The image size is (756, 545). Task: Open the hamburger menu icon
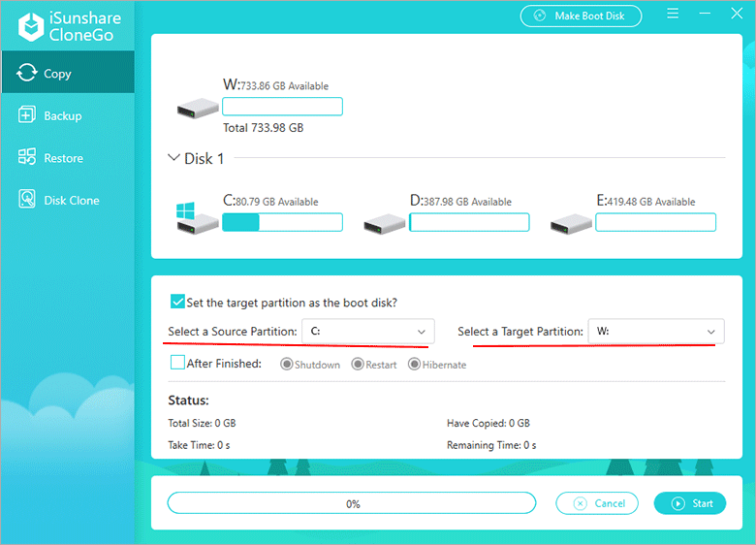(673, 14)
